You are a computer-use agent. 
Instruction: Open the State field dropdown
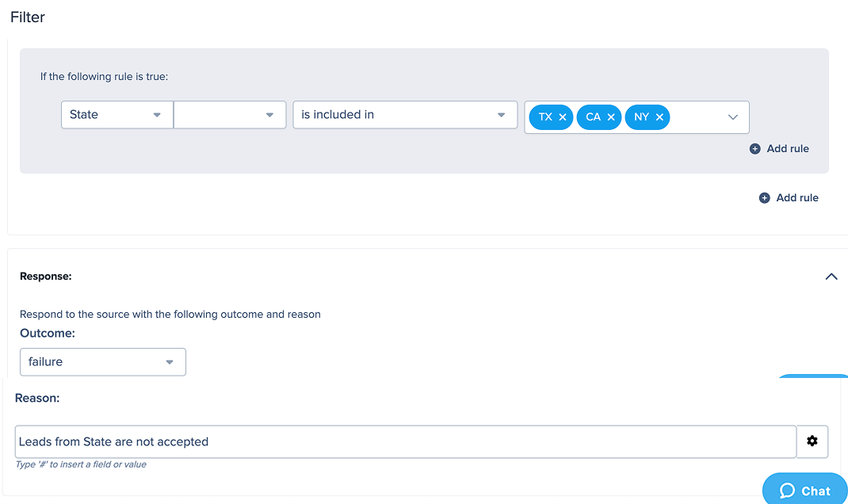click(117, 115)
